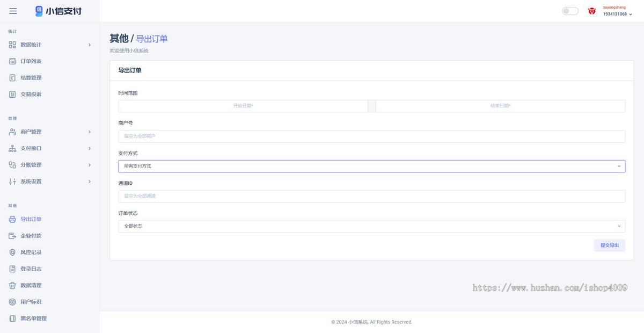
Task: Open the 所有支付方式 dropdown
Action: point(371,166)
